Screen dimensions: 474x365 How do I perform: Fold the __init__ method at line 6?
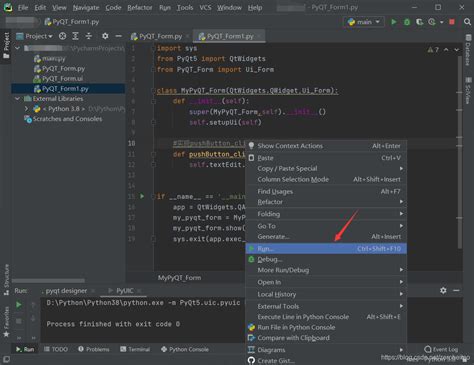click(154, 101)
